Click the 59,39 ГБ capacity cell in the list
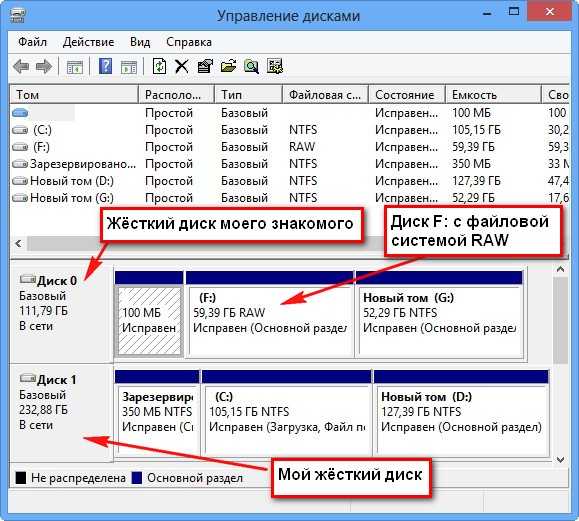Screen dimensions: 579x521 (473, 147)
